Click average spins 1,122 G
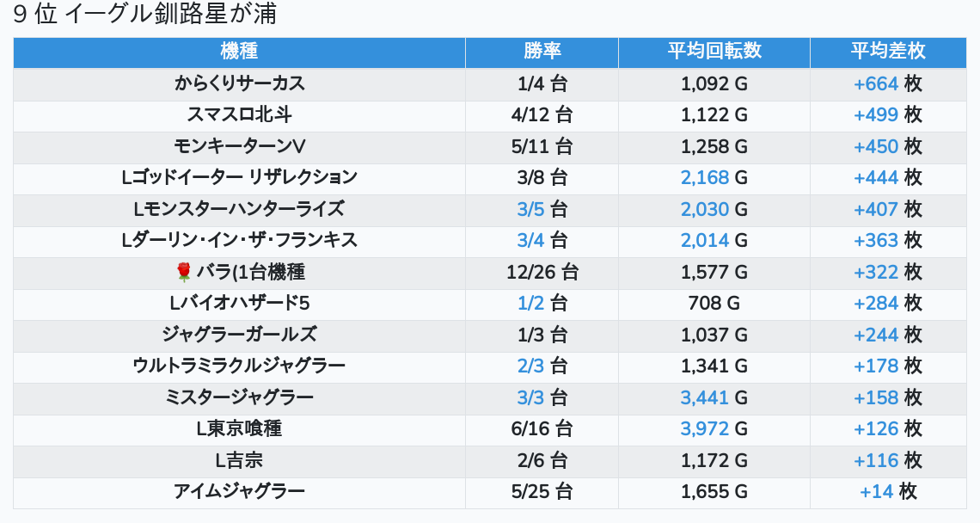The height and width of the screenshot is (523, 980). [x=714, y=115]
